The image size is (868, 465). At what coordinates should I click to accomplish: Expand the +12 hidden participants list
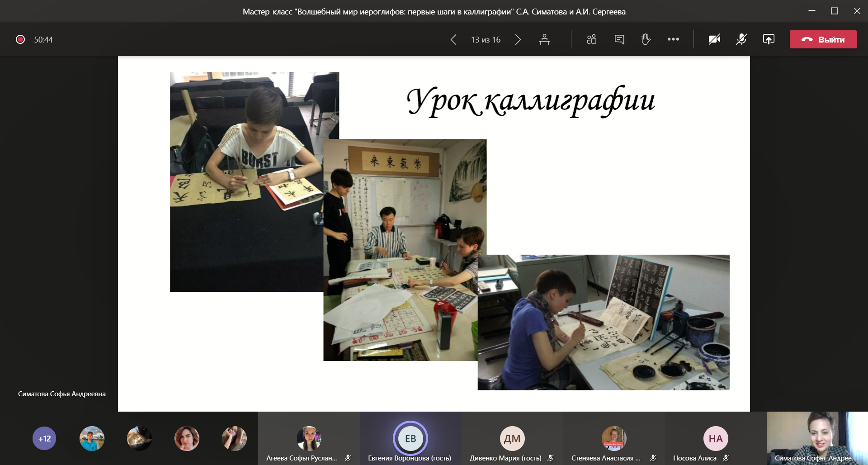44,438
